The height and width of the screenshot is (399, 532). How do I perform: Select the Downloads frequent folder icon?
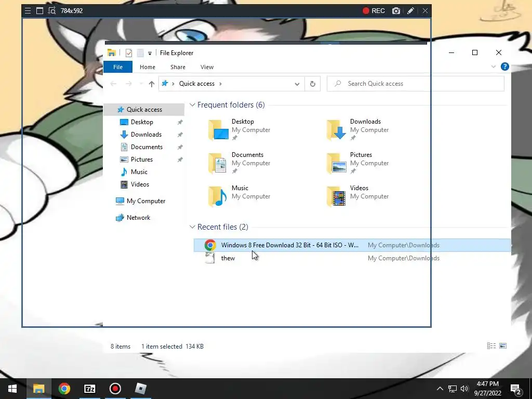click(336, 130)
